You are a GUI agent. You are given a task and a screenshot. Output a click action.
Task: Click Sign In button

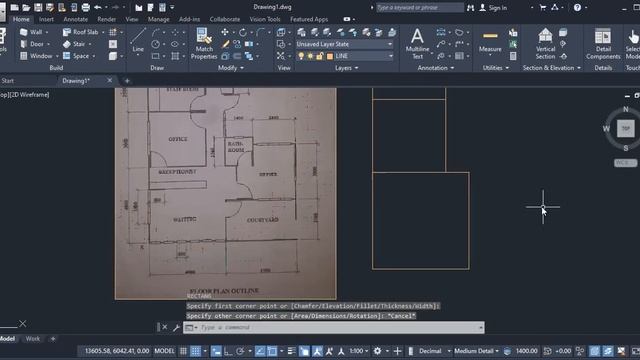(493, 7)
